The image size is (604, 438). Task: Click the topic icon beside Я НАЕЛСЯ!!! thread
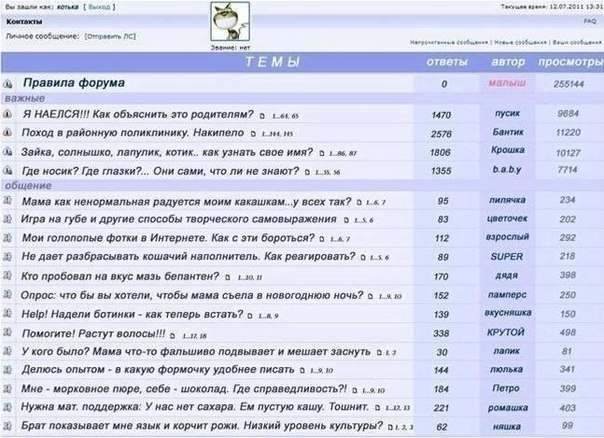[x=8, y=115]
